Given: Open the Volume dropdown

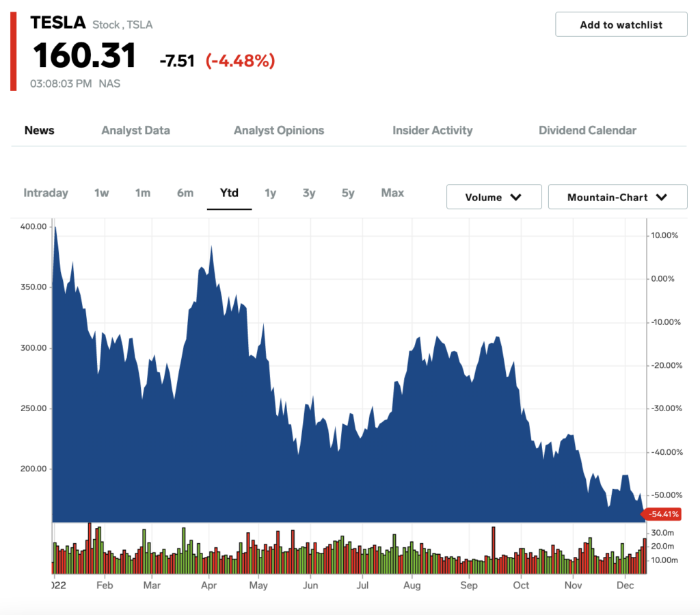Looking at the screenshot, I should click(494, 197).
